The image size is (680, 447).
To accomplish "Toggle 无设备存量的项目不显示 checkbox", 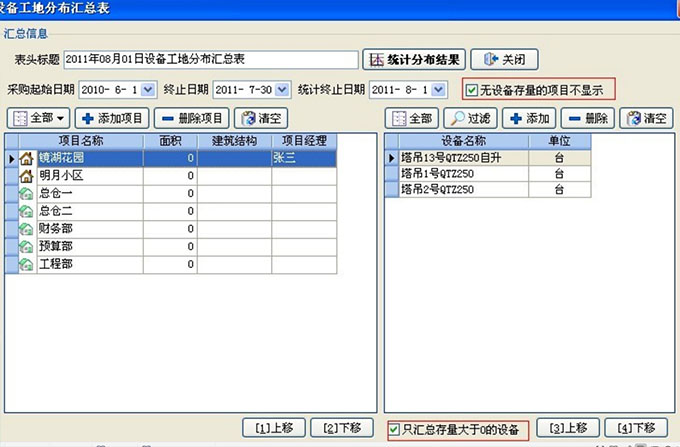I will click(x=472, y=89).
